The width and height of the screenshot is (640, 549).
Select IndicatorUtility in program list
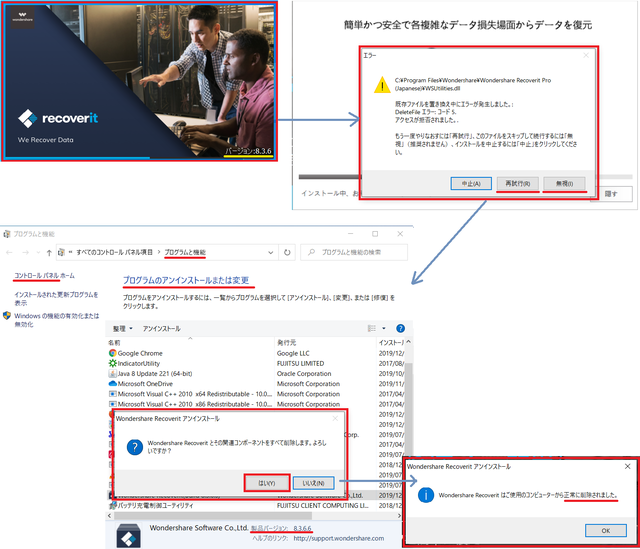pos(139,363)
